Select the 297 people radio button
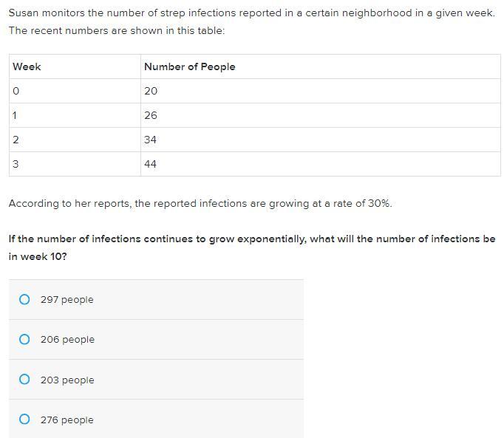The width and height of the screenshot is (504, 438). (x=24, y=299)
